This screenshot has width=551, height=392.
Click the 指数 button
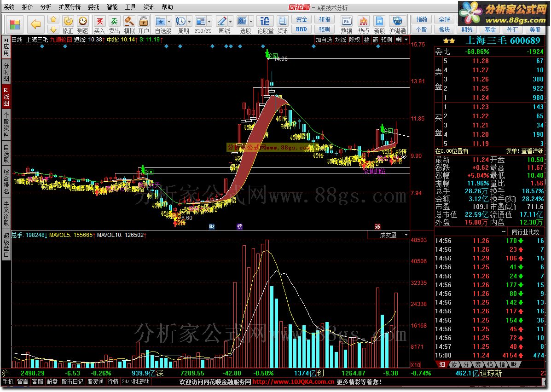click(x=422, y=20)
